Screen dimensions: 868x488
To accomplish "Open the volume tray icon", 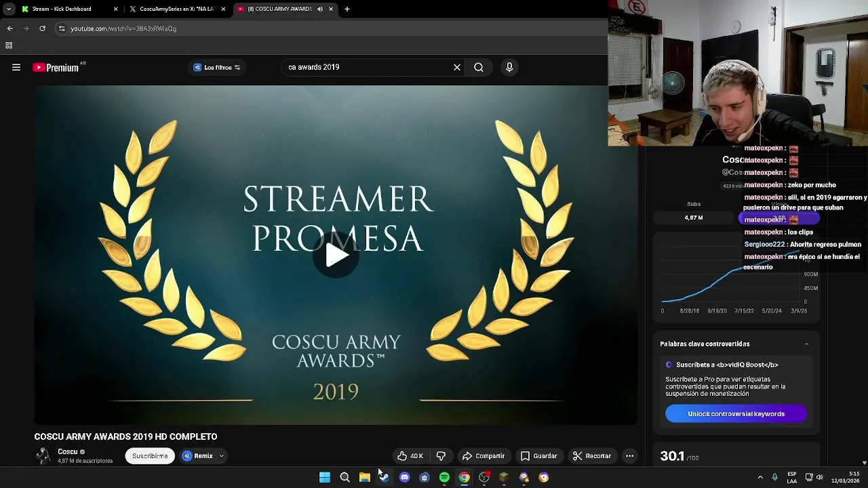I will (x=819, y=477).
